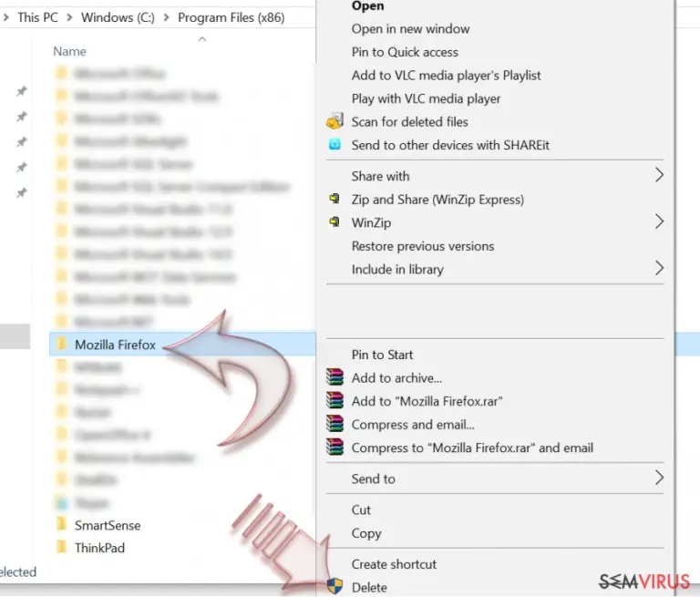Viewport: 700px width, 597px height.
Task: Expand the arrow after Windows (C:) breadcrumb
Action: tap(167, 18)
